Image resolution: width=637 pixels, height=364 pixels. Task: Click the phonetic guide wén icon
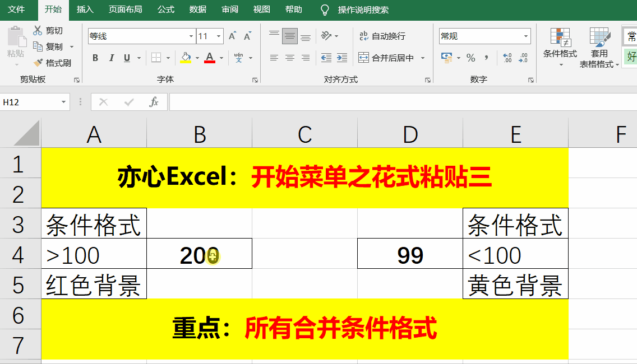tap(238, 58)
